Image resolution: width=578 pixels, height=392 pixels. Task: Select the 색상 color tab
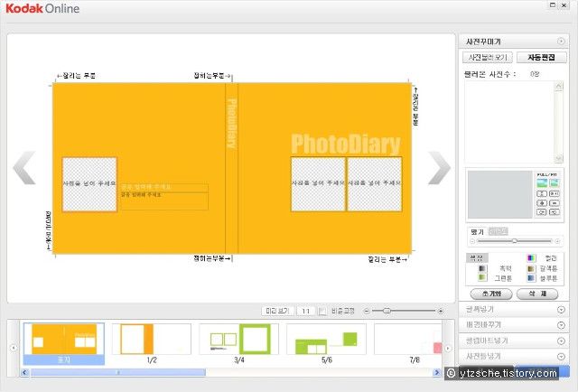(477, 257)
